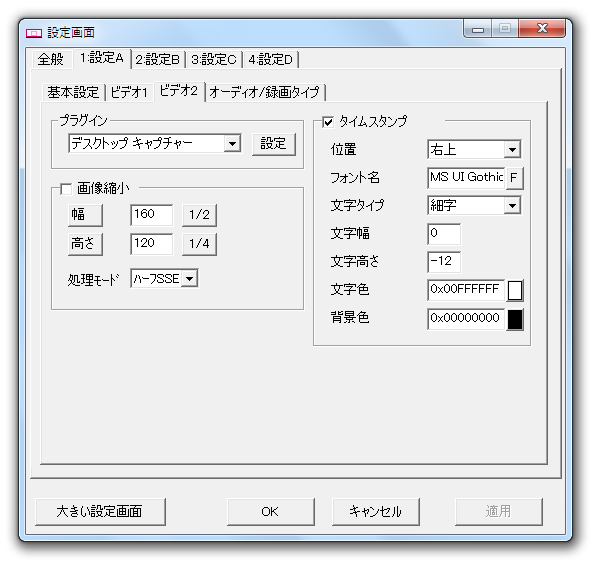Open the black 背景色 color swatch
The image size is (595, 562).
[515, 320]
